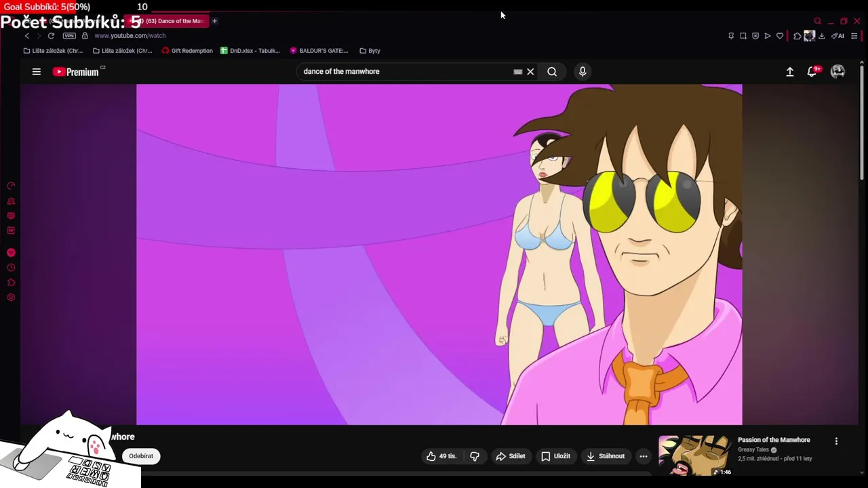Click the extension avatar icon in toolbar
868x488 pixels.
[809, 36]
